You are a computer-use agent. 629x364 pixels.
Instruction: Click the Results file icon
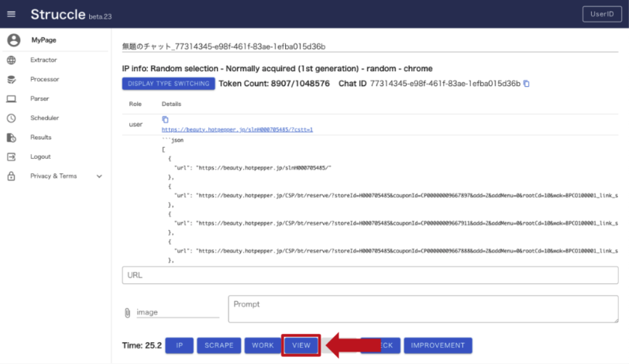click(11, 138)
